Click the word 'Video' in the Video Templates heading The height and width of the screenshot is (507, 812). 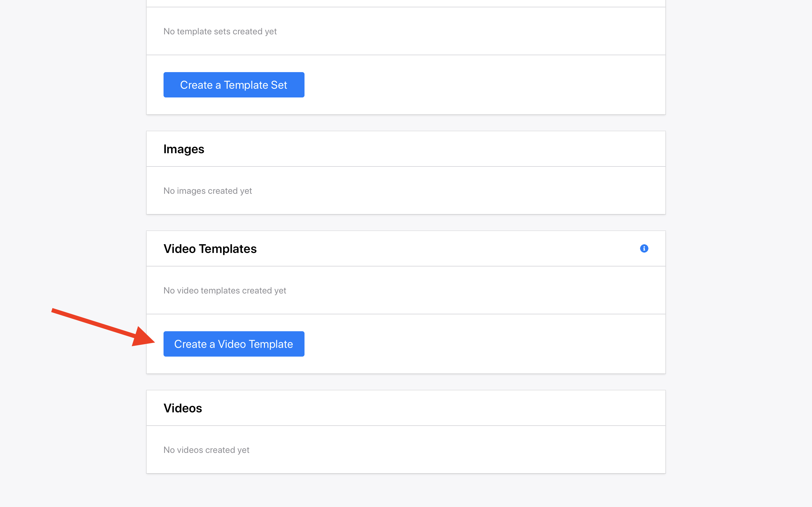[180, 249]
